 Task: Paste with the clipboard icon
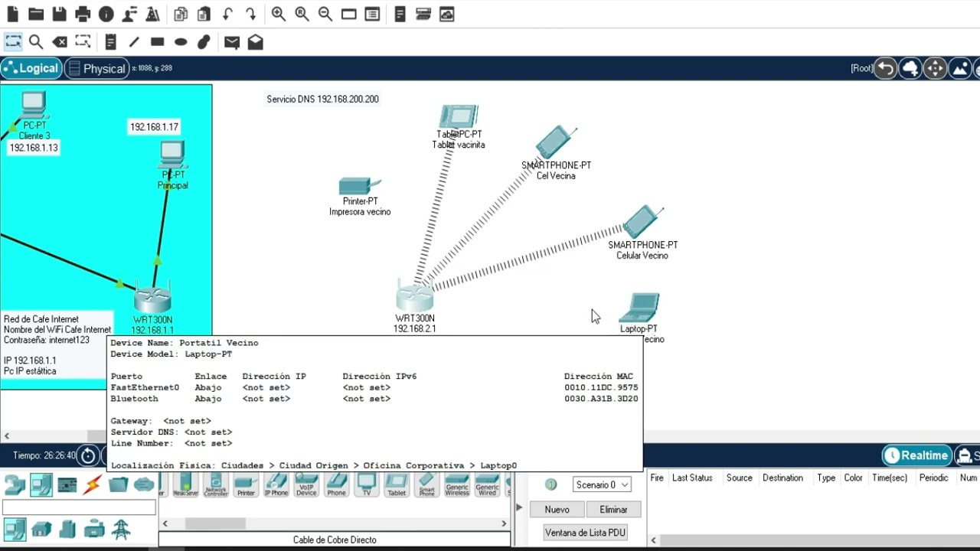point(204,14)
